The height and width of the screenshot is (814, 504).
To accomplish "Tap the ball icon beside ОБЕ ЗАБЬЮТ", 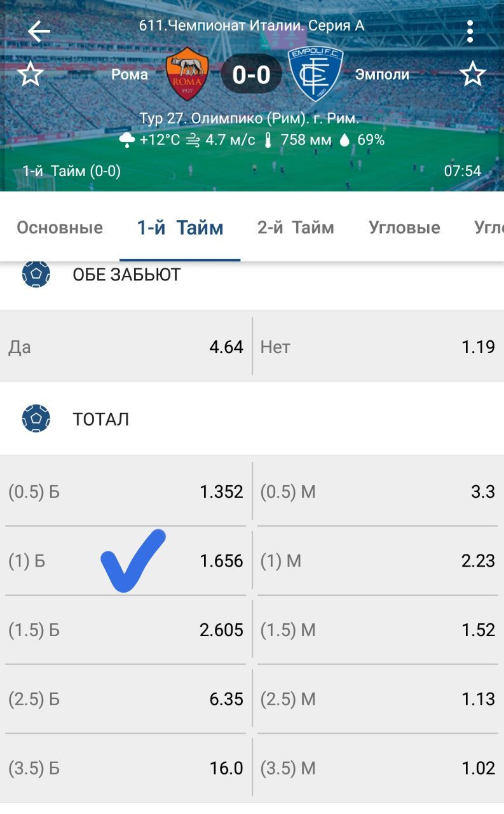I will coord(36,275).
